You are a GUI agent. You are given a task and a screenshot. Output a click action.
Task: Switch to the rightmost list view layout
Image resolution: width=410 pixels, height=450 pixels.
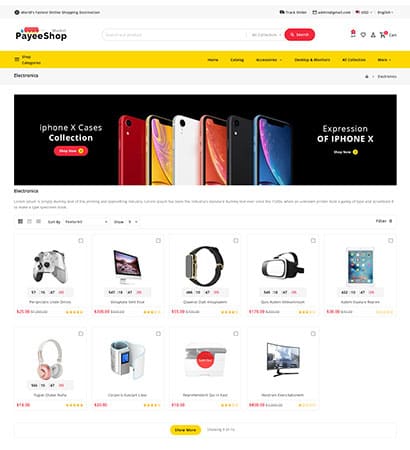[38, 221]
